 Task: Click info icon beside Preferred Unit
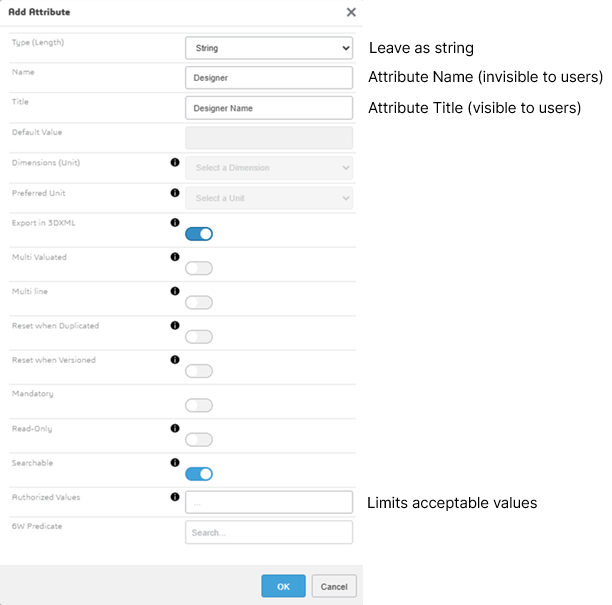[175, 193]
